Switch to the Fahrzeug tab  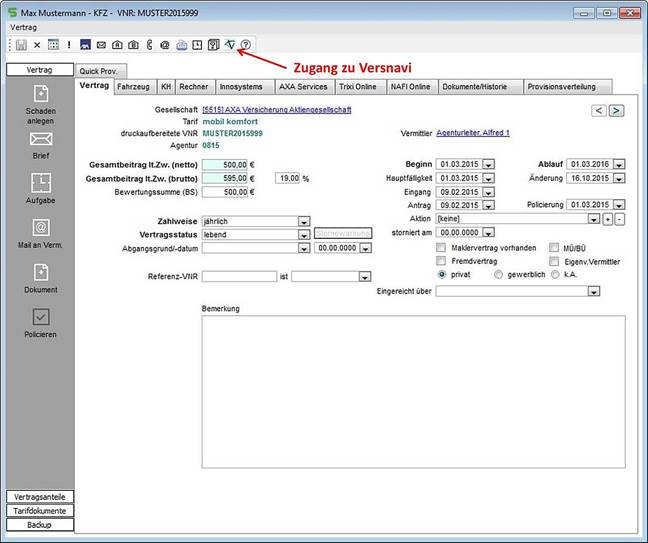click(133, 87)
